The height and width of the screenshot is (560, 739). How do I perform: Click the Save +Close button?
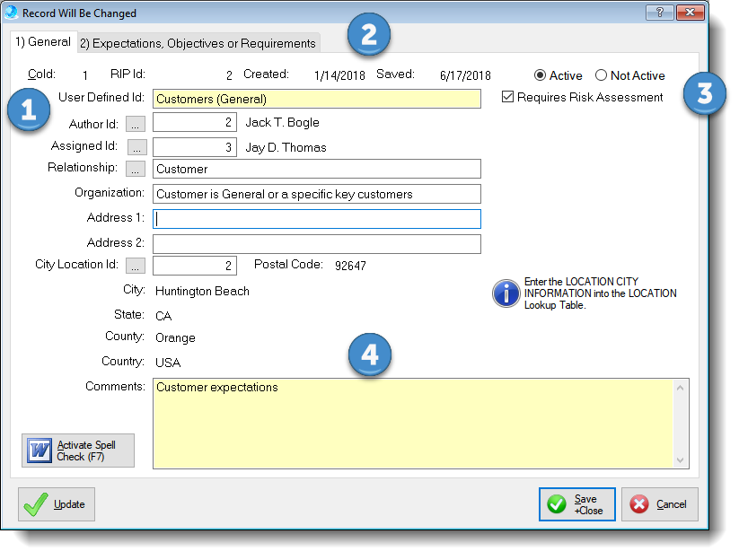(576, 503)
